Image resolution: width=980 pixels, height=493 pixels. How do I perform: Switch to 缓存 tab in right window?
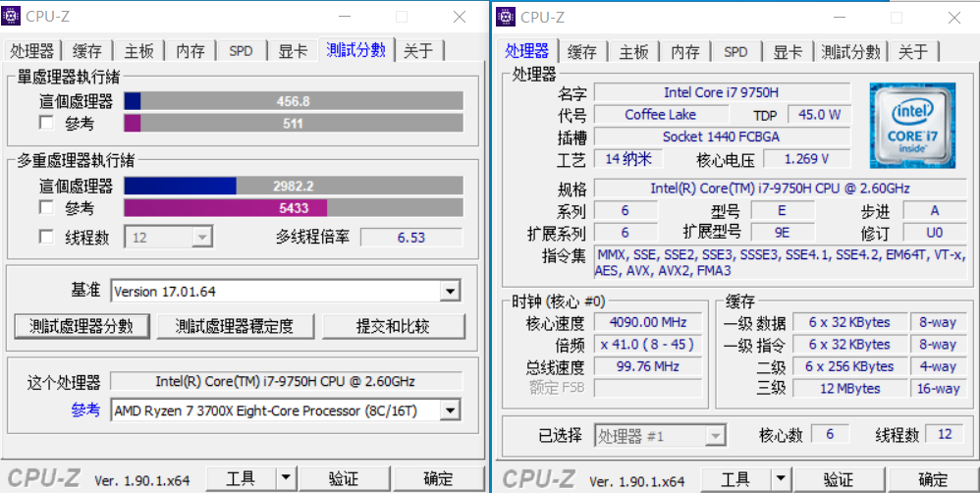pyautogui.click(x=582, y=51)
